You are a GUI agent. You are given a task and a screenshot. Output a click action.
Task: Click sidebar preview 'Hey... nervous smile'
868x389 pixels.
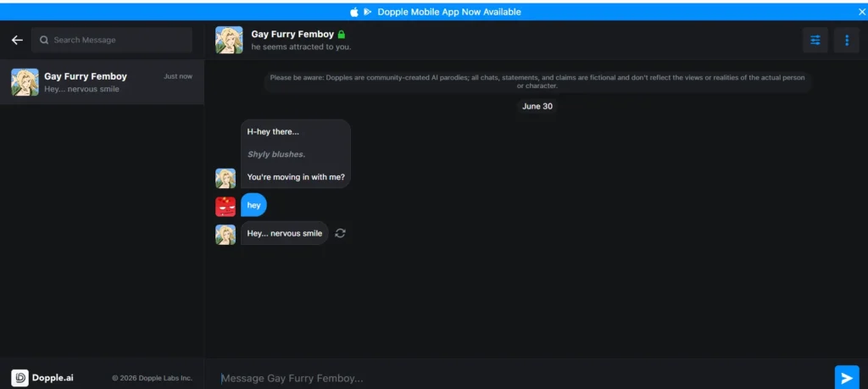tap(82, 89)
